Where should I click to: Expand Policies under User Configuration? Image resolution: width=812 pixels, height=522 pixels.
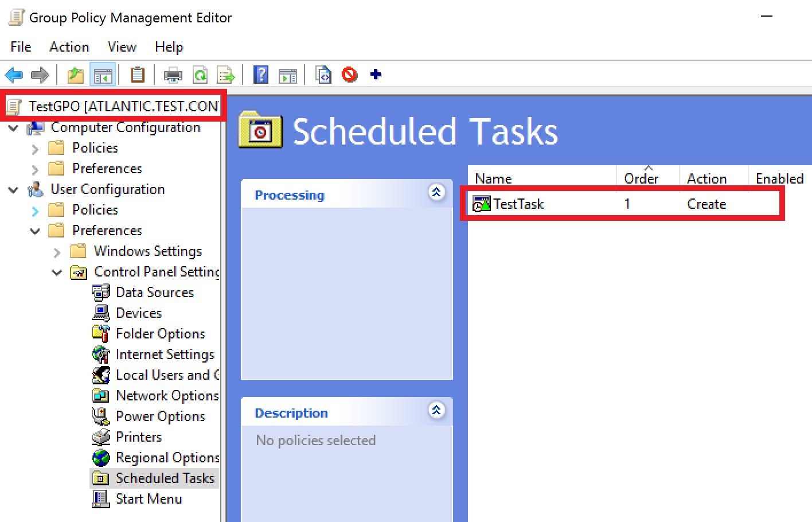click(x=35, y=211)
